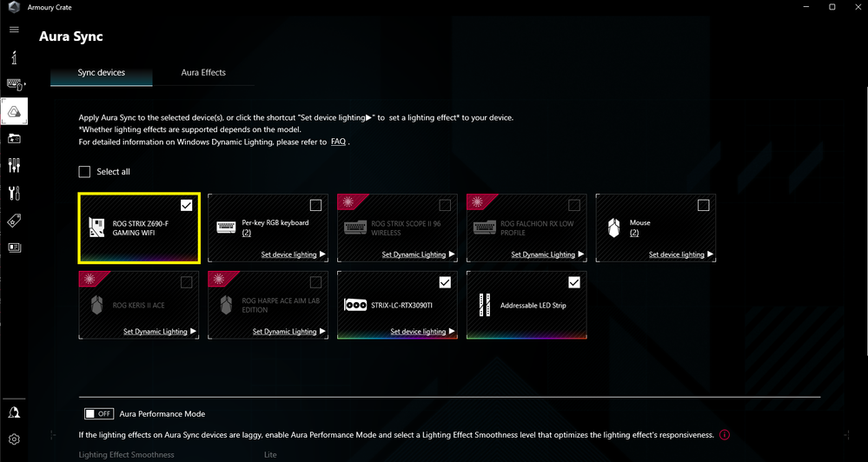
Task: Open Set device lighting for STRIX-LC-RTX3090TI
Action: 422,332
